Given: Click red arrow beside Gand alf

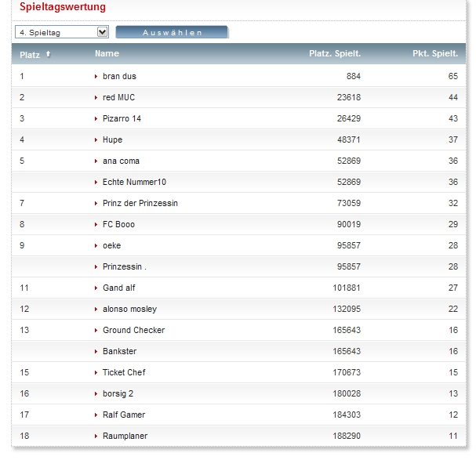Looking at the screenshot, I should point(96,288).
